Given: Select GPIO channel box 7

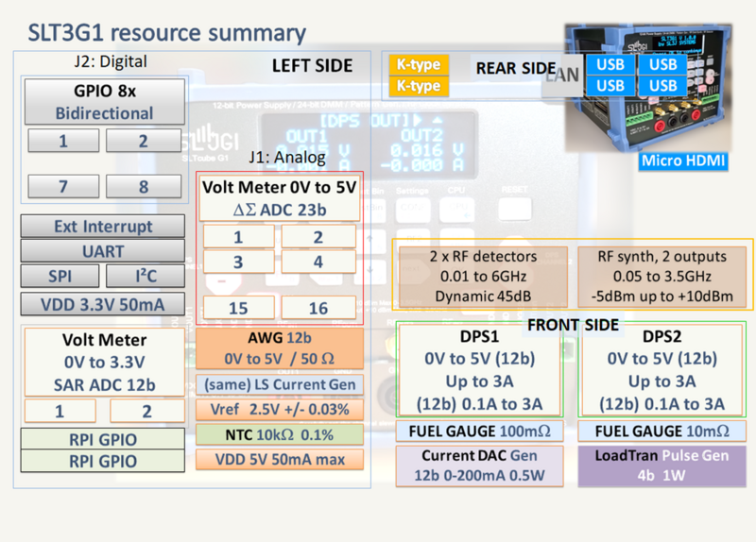Looking at the screenshot, I should tap(63, 186).
